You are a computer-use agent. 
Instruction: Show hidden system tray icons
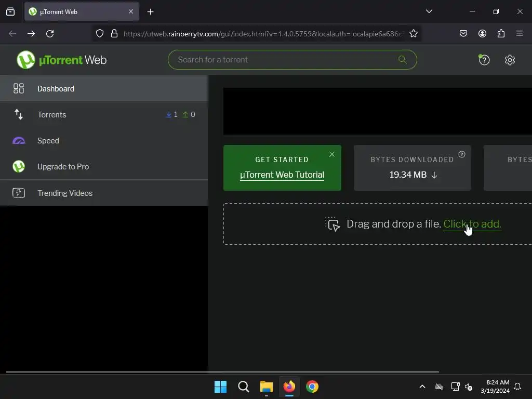pos(422,387)
